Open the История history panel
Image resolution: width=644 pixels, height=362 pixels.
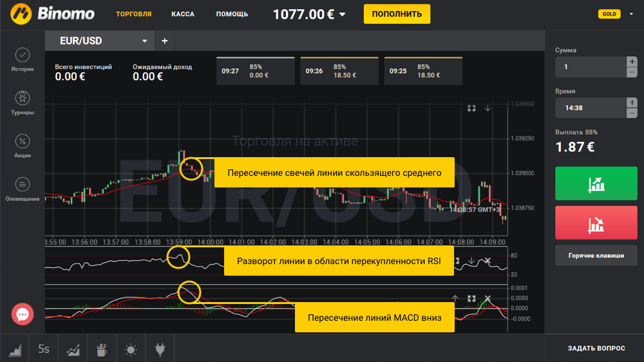(x=22, y=59)
